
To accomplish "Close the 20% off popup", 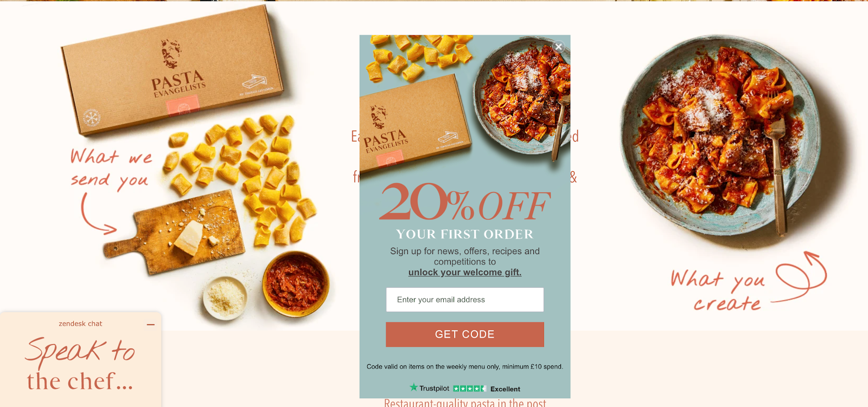I will tap(559, 47).
